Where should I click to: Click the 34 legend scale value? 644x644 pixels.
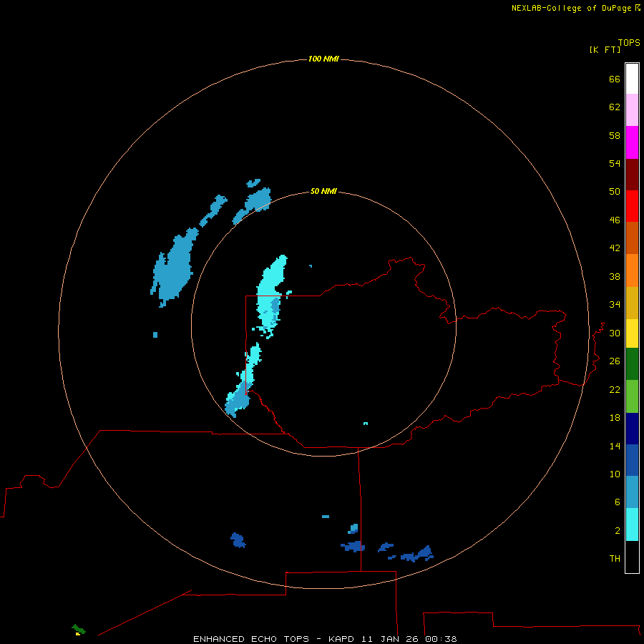615,304
